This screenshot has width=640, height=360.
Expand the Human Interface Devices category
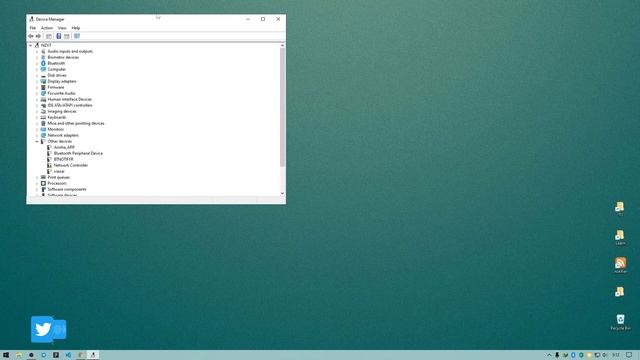tap(37, 99)
